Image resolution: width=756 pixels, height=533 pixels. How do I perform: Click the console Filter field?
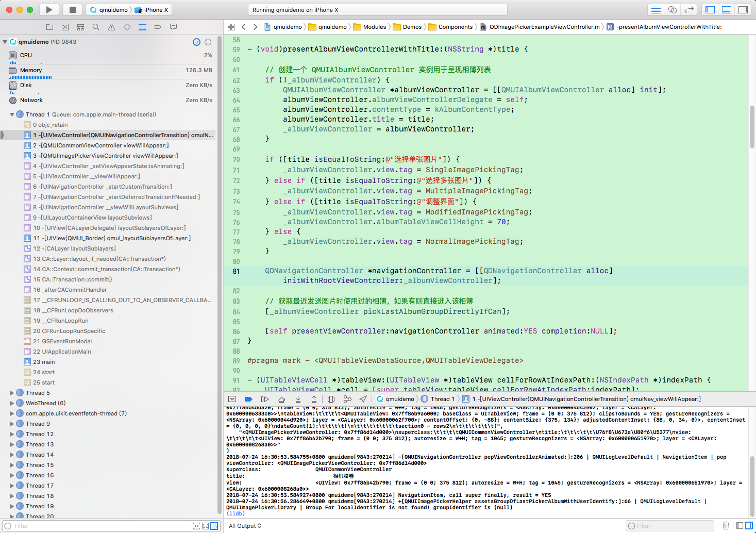click(x=670, y=525)
